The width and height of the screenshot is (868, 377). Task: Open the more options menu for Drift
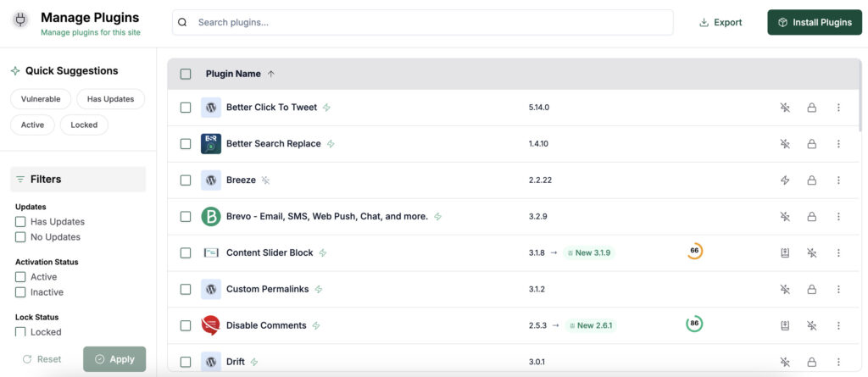tap(838, 362)
